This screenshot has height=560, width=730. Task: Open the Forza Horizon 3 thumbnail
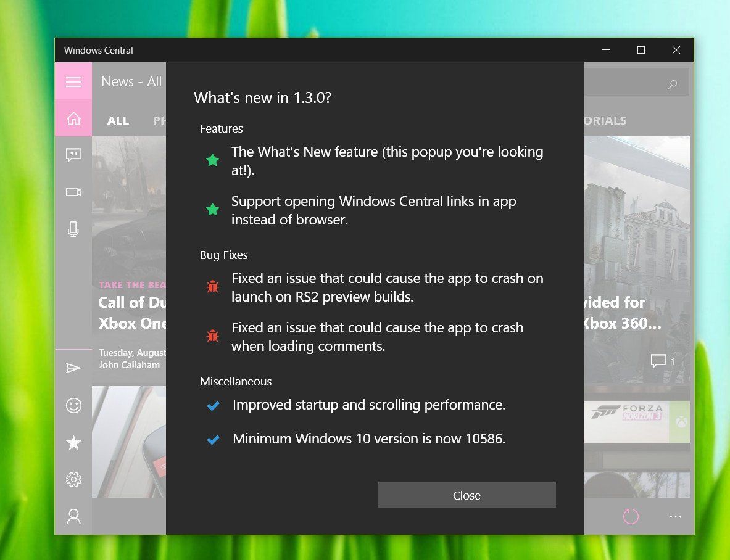(636, 421)
